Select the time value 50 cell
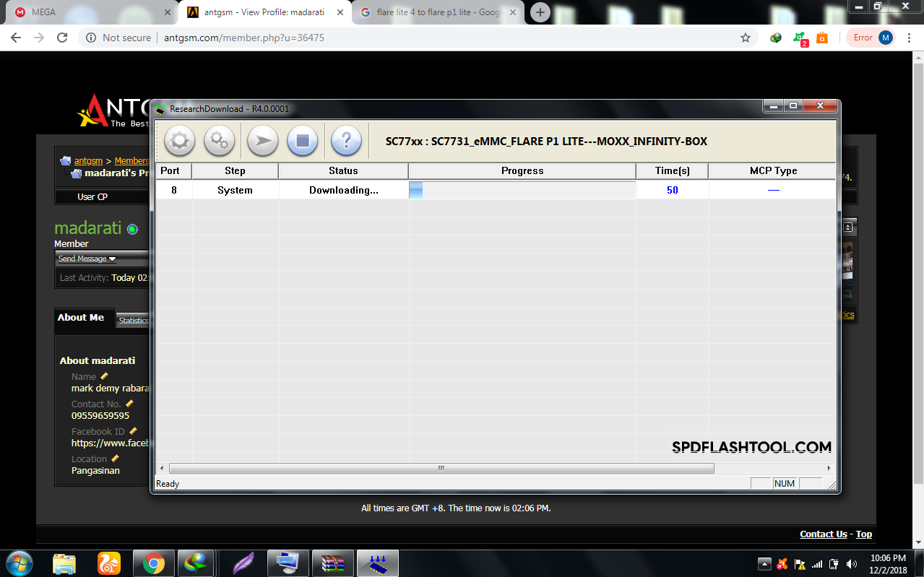Screen dimensions: 924x577 [x=672, y=190]
